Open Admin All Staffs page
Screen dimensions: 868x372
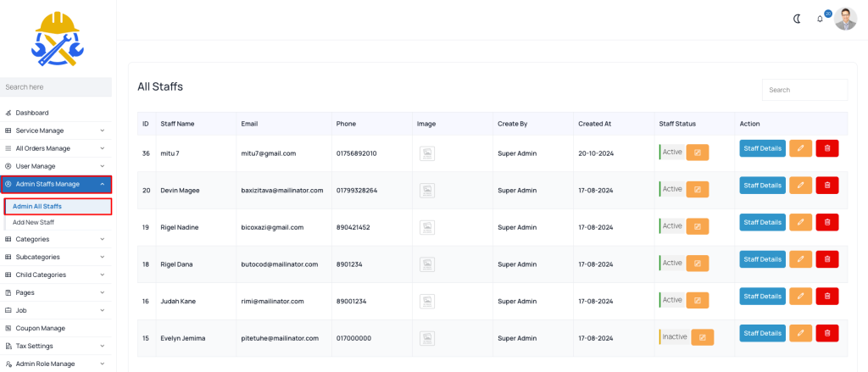(x=58, y=207)
